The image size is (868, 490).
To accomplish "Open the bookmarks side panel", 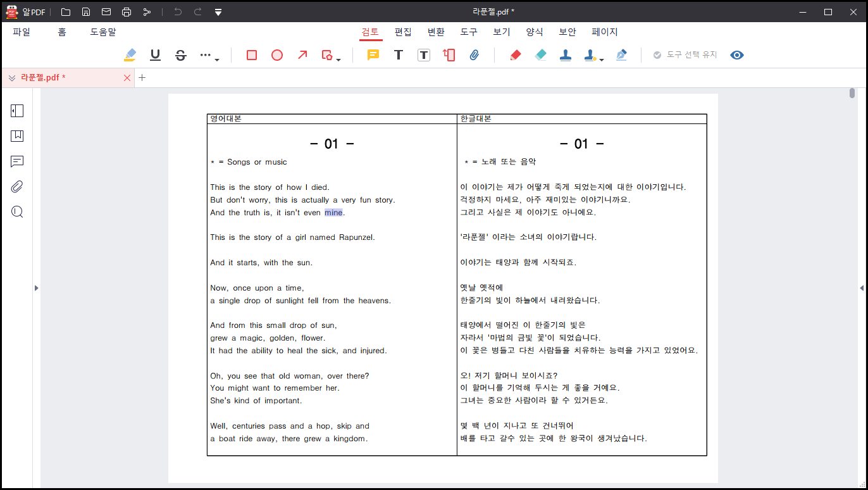I will click(x=17, y=136).
